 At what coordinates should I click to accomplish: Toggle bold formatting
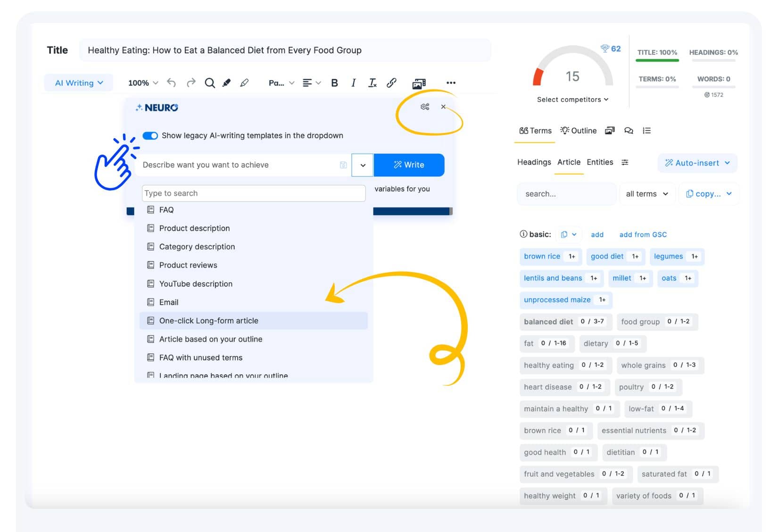pyautogui.click(x=334, y=83)
